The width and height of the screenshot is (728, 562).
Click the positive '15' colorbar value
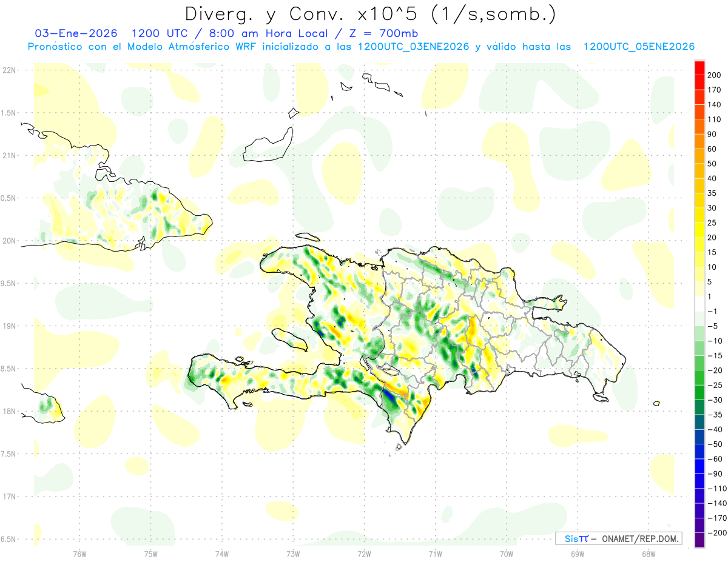point(712,252)
